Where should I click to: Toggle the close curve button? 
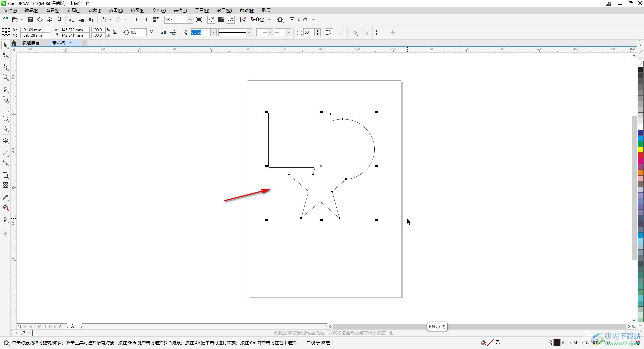click(x=329, y=32)
